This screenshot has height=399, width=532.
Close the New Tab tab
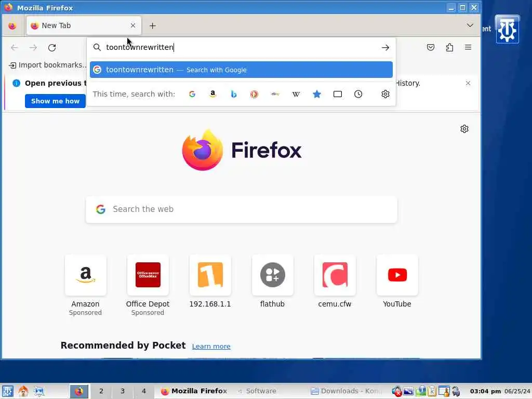pyautogui.click(x=133, y=25)
